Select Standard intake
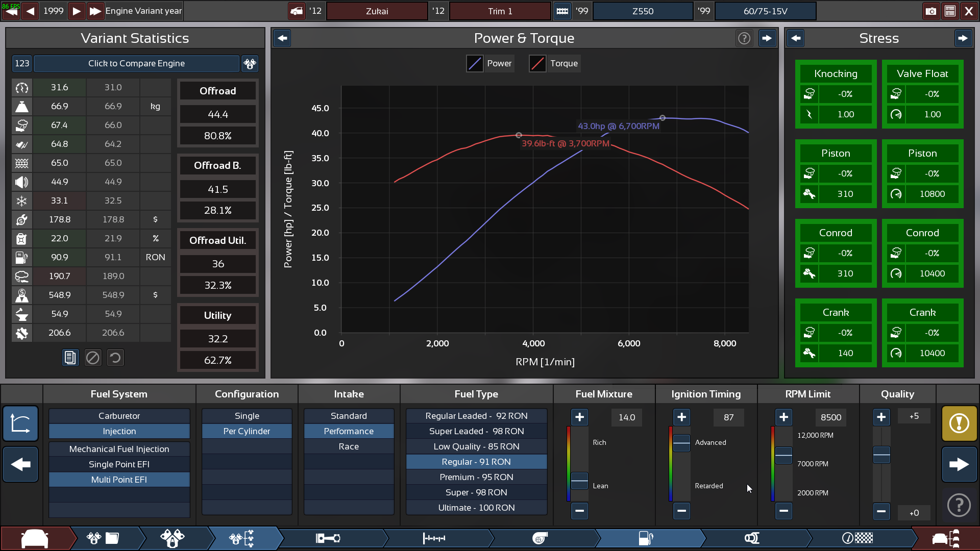Image resolution: width=980 pixels, height=551 pixels. point(349,416)
